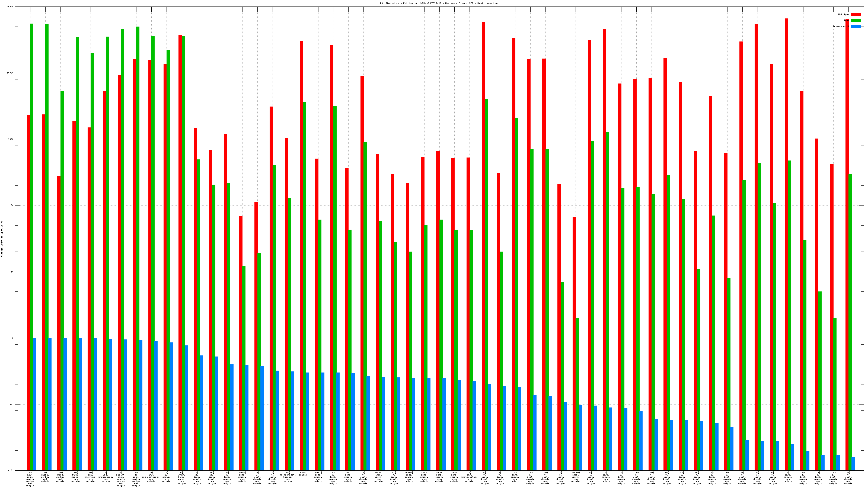Click the ubl.unsubscore.com x-axis label
Image resolution: width=868 pixels, height=488 pixels.
(x=106, y=477)
